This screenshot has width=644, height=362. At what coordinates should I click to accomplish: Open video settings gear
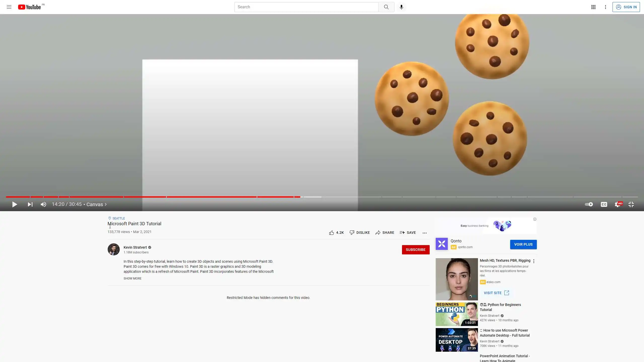click(618, 204)
